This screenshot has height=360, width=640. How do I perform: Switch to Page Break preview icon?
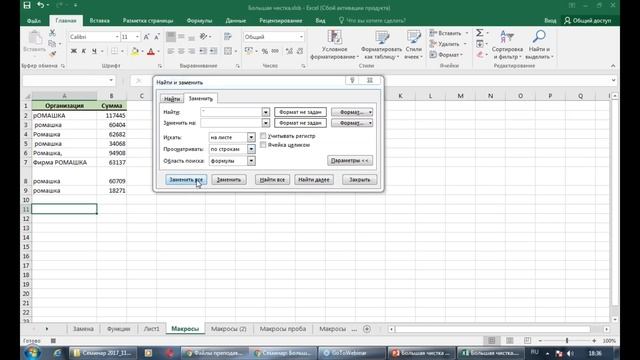click(527, 340)
